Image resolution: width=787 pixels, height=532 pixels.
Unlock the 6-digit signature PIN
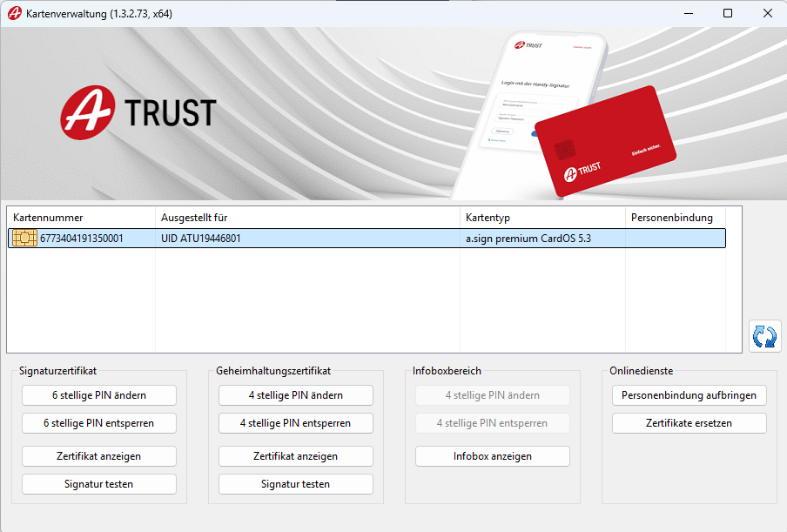pos(99,423)
